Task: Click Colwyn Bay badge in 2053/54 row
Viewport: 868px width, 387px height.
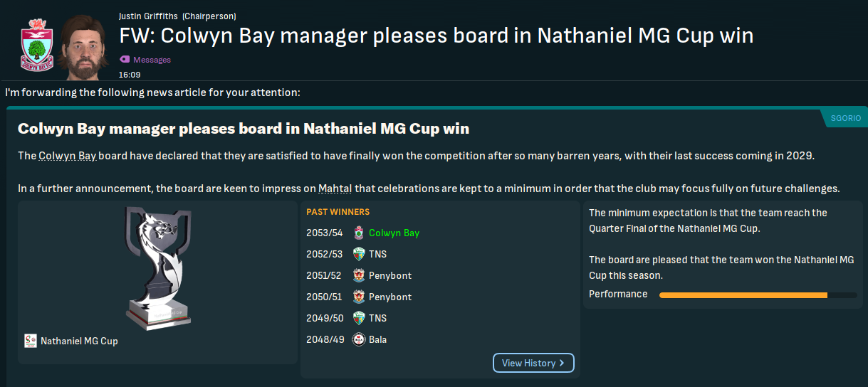Action: [x=358, y=233]
